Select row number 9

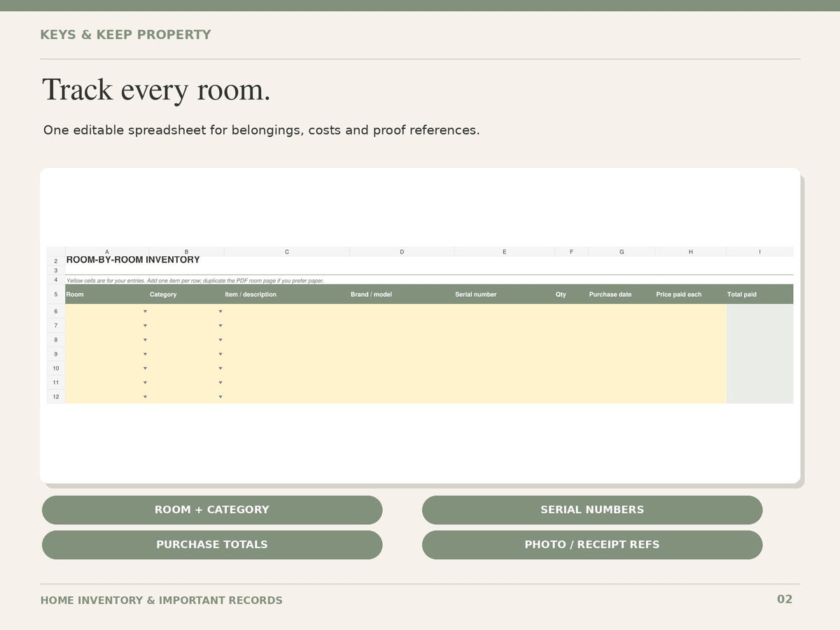[x=56, y=354]
